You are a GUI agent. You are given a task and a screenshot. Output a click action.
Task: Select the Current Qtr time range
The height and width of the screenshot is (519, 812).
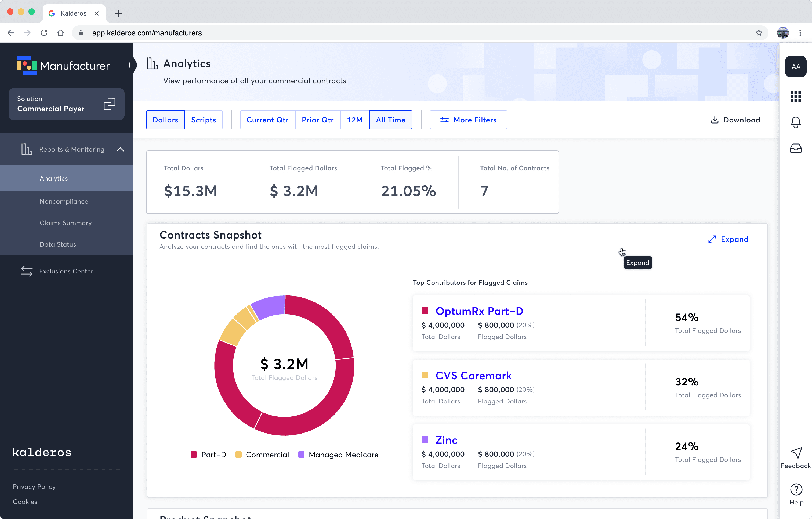(x=267, y=120)
